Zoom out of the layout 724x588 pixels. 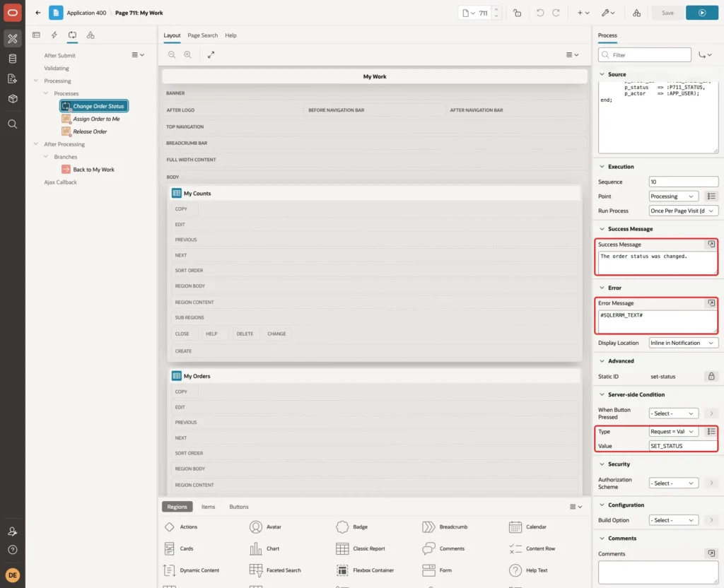tap(172, 55)
